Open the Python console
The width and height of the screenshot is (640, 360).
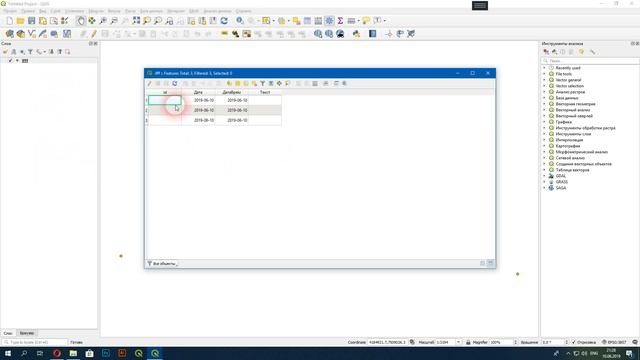point(356,34)
